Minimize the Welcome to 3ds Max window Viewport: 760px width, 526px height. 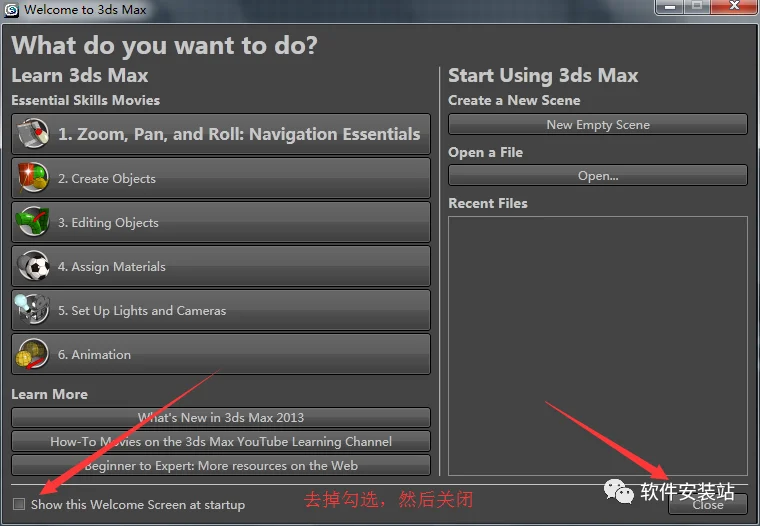(x=670, y=7)
